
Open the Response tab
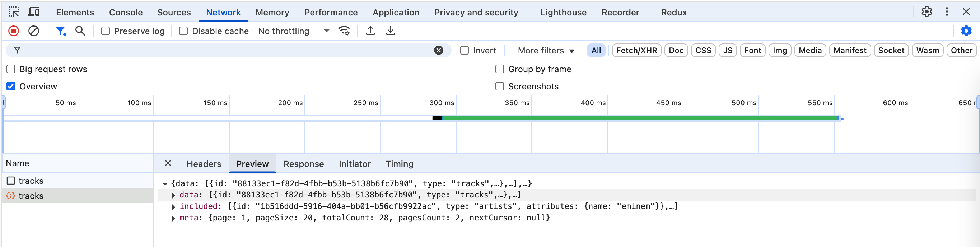coord(303,164)
